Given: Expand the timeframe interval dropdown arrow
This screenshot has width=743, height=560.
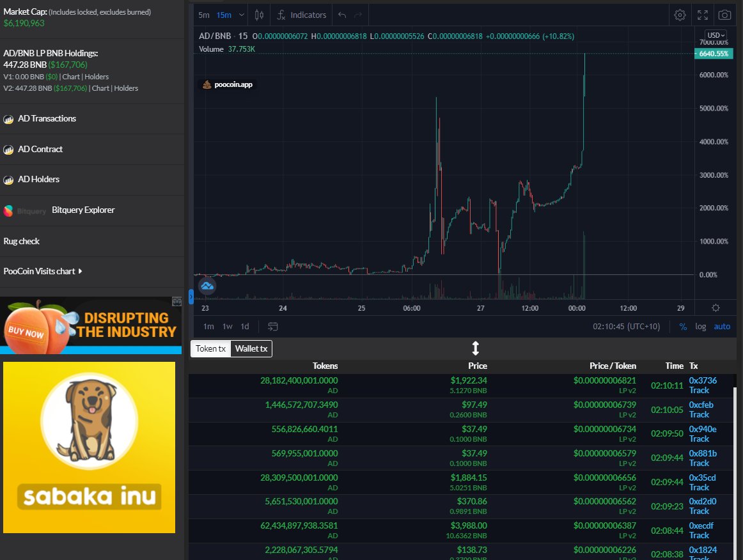Looking at the screenshot, I should pyautogui.click(x=241, y=15).
